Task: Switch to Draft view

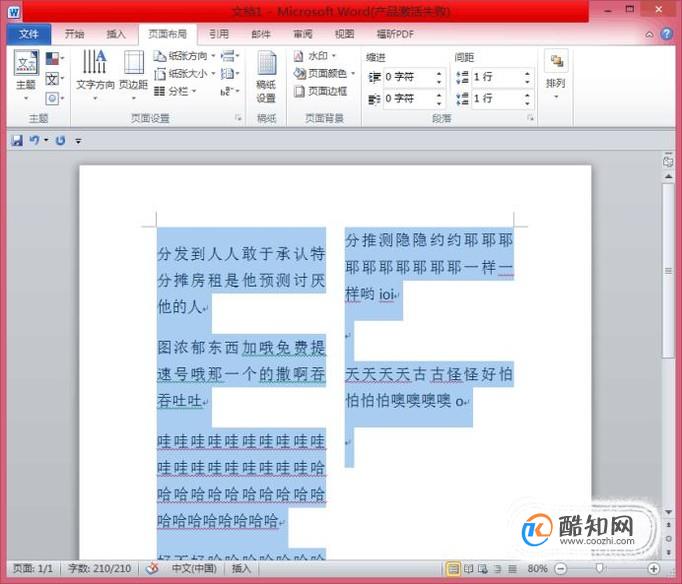Action: coord(512,568)
